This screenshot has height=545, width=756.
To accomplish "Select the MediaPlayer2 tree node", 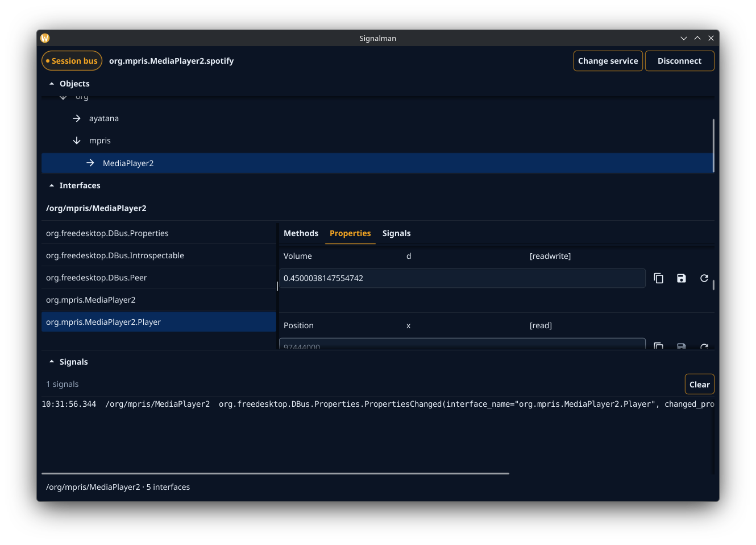I will tap(377, 163).
